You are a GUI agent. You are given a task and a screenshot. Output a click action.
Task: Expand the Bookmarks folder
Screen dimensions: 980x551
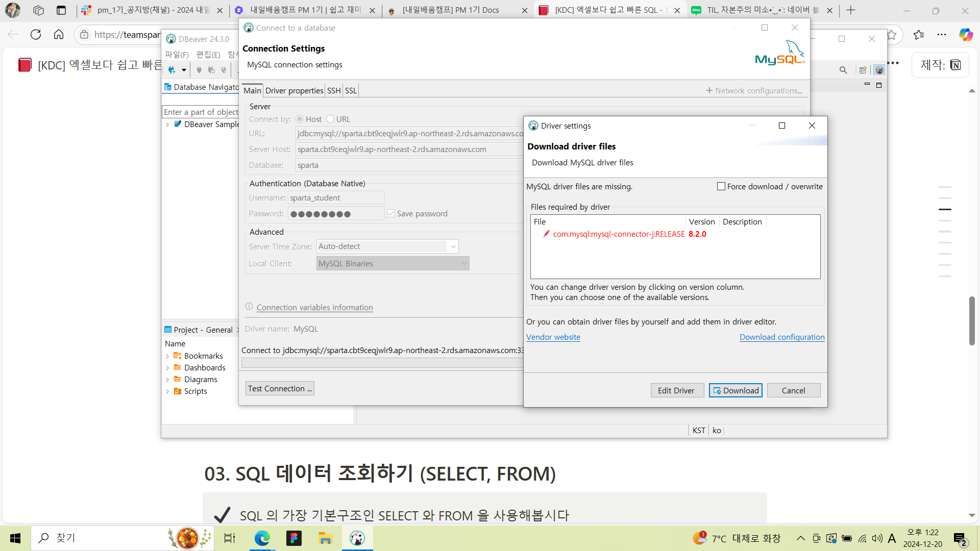167,356
